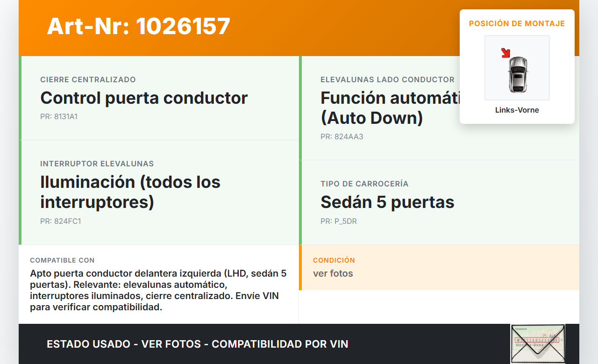This screenshot has height=364, width=598.
Task: Click the code 'PR: P_5DR'
Action: (x=339, y=221)
